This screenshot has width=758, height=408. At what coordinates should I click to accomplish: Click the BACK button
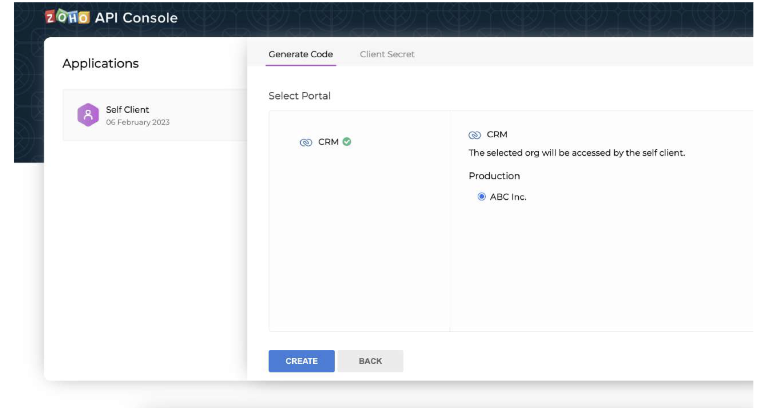[370, 361]
